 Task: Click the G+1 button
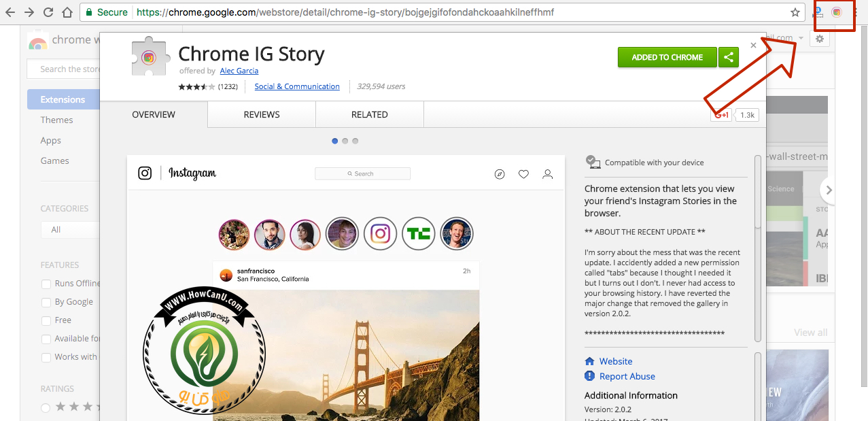click(721, 115)
